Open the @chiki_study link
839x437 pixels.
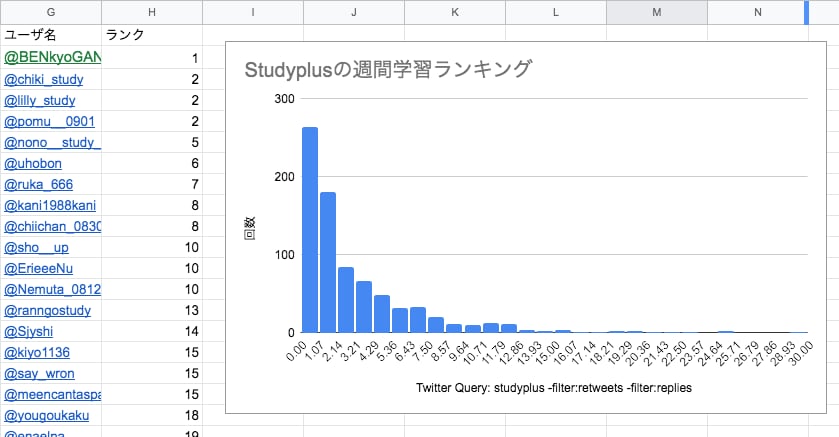43,79
